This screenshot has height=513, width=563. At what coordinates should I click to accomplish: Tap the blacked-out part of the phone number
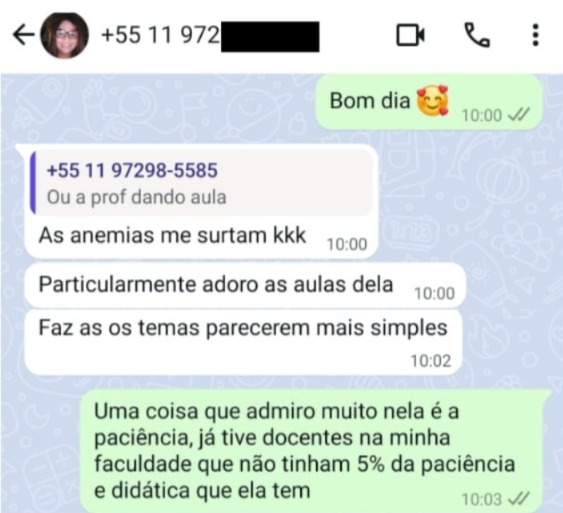pyautogui.click(x=270, y=37)
